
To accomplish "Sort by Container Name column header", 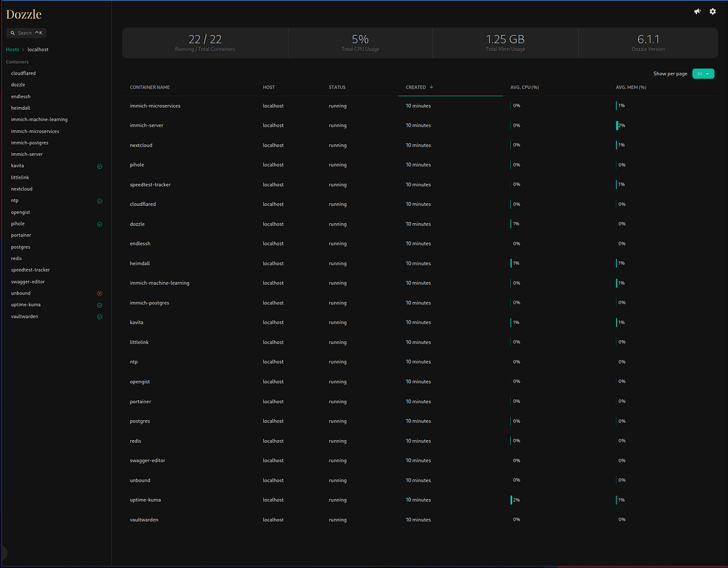I will 150,87.
